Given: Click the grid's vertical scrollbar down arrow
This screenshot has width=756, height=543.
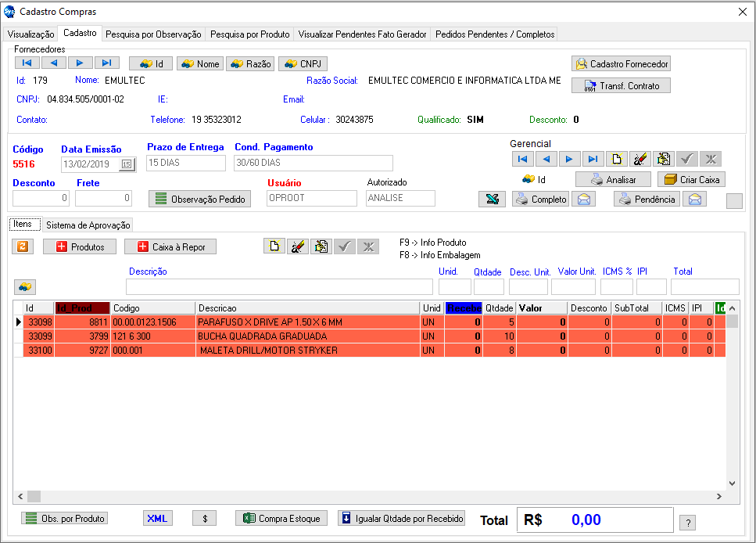Looking at the screenshot, I should pyautogui.click(x=733, y=484).
